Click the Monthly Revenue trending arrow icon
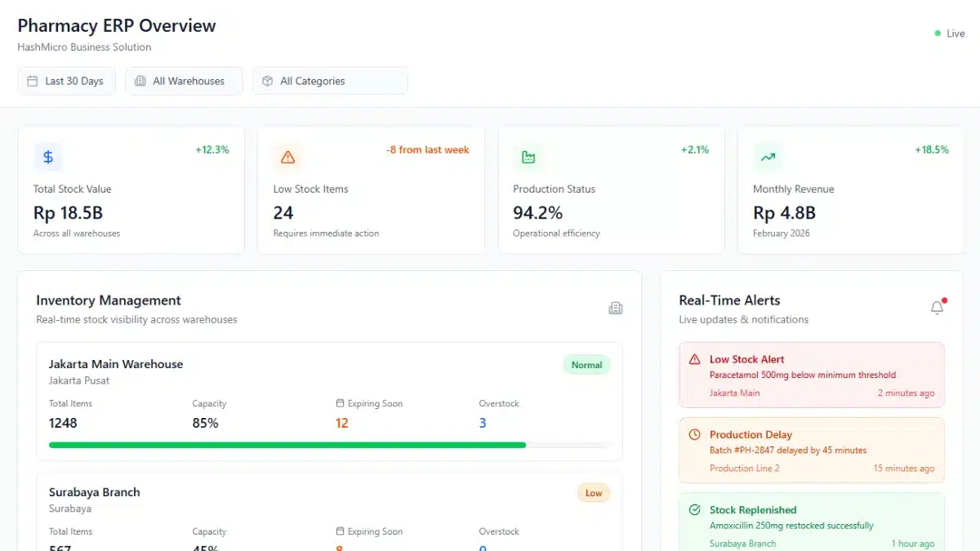The image size is (980, 551). coord(768,157)
